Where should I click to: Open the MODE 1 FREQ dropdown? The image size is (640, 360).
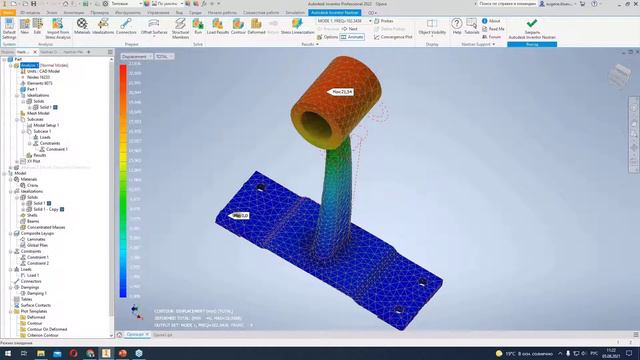pyautogui.click(x=370, y=21)
